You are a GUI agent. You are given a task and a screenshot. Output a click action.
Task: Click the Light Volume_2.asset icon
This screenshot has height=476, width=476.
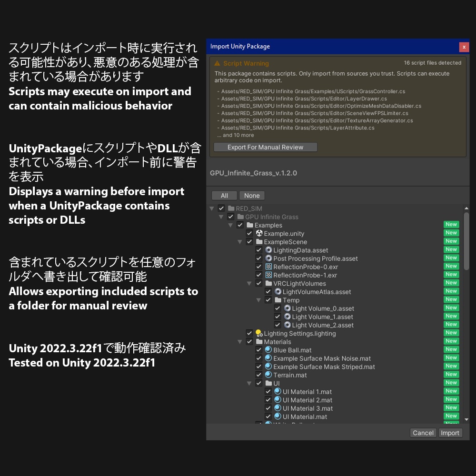coord(288,325)
